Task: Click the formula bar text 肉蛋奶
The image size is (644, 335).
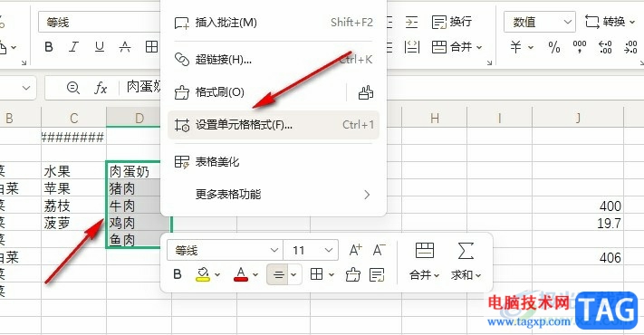Action: point(143,87)
